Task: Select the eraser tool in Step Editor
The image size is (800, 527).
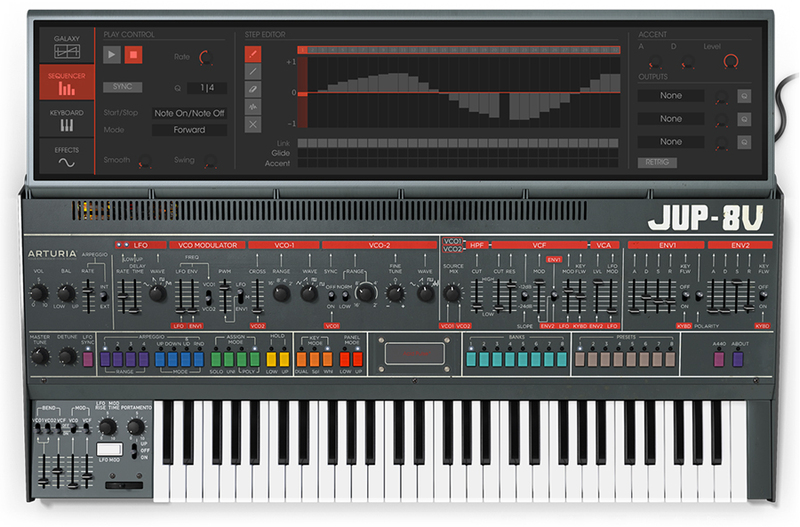Action: [x=253, y=89]
